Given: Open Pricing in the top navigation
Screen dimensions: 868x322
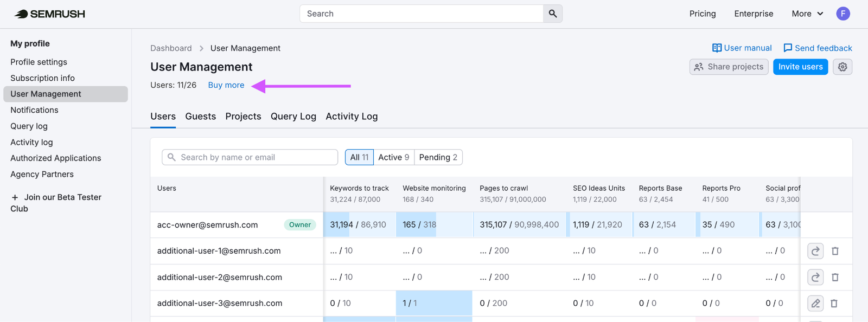Looking at the screenshot, I should [703, 14].
